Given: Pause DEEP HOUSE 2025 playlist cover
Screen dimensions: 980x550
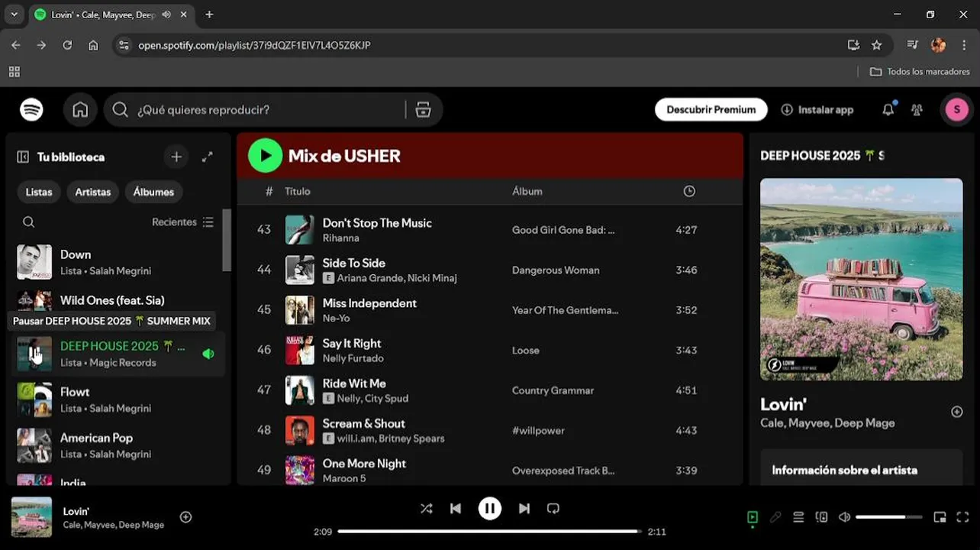Looking at the screenshot, I should point(34,354).
